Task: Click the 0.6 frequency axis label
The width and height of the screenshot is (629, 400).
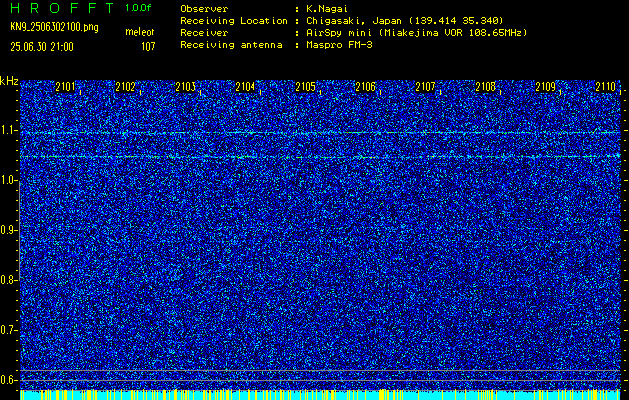Action: point(8,380)
